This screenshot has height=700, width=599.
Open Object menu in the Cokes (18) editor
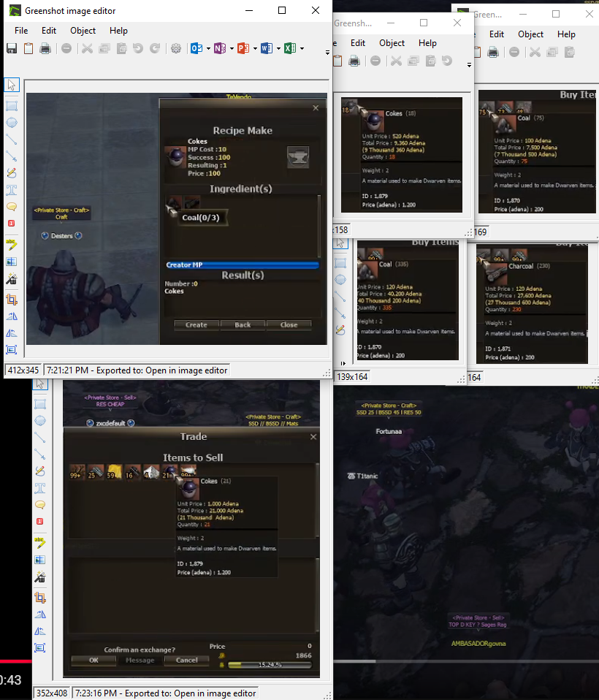[392, 43]
